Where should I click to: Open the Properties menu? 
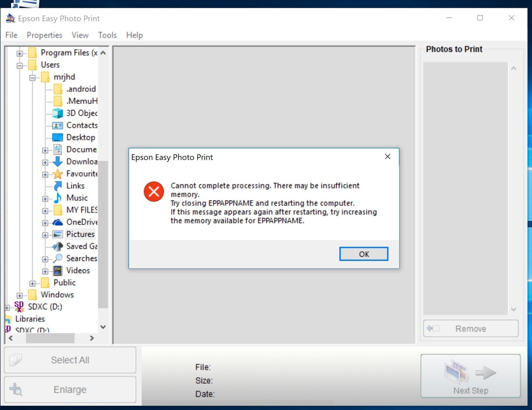pos(44,35)
